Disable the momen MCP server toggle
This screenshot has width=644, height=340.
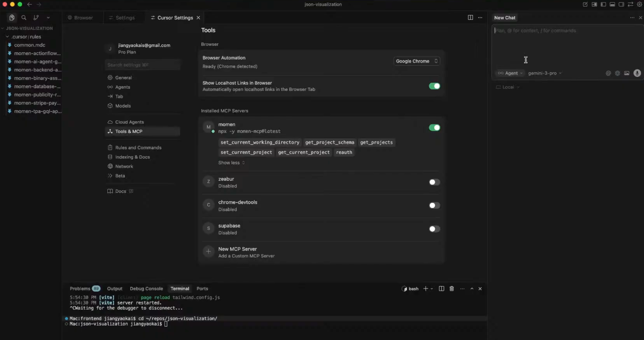click(434, 128)
